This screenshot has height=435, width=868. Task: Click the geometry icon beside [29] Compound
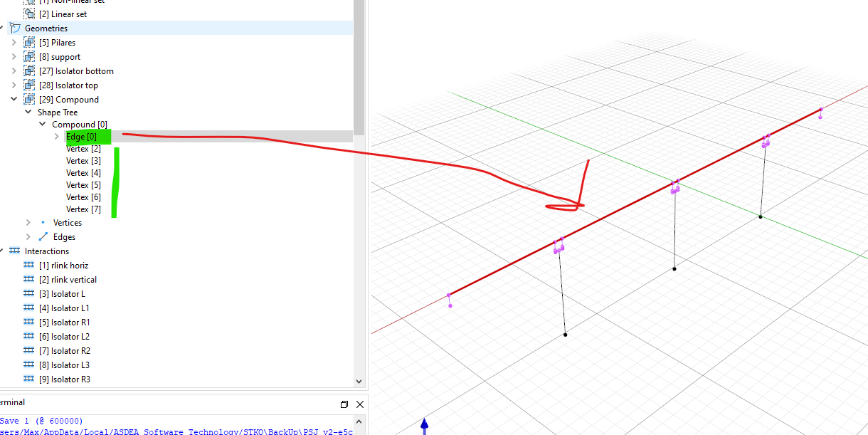29,100
